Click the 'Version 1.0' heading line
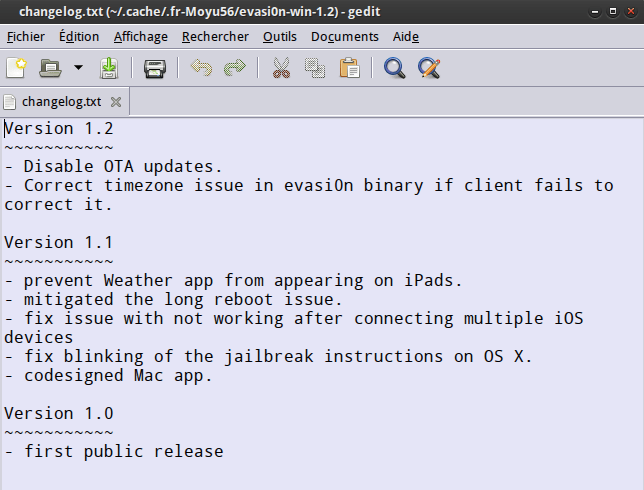The height and width of the screenshot is (490, 644). click(59, 413)
